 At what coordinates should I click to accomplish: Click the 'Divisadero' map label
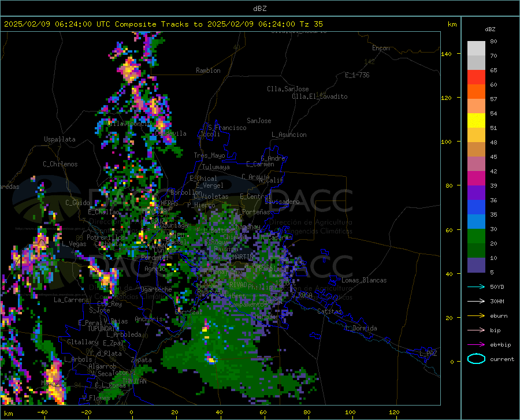click(282, 202)
